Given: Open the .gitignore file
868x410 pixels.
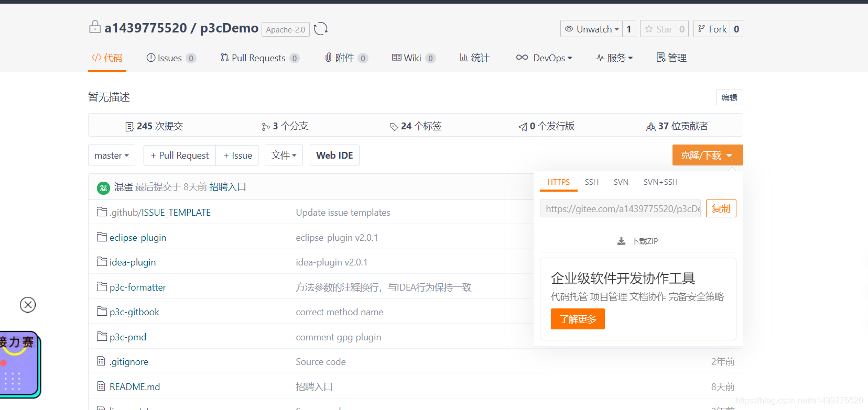Looking at the screenshot, I should (129, 362).
